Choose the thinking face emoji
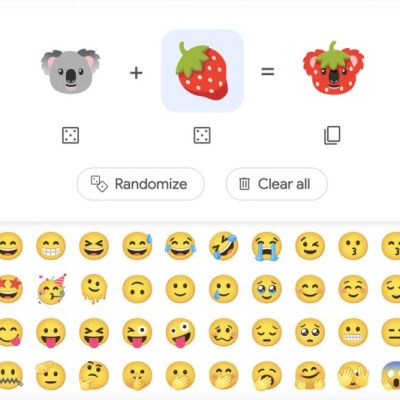The image size is (400, 400). pyautogui.click(x=94, y=376)
